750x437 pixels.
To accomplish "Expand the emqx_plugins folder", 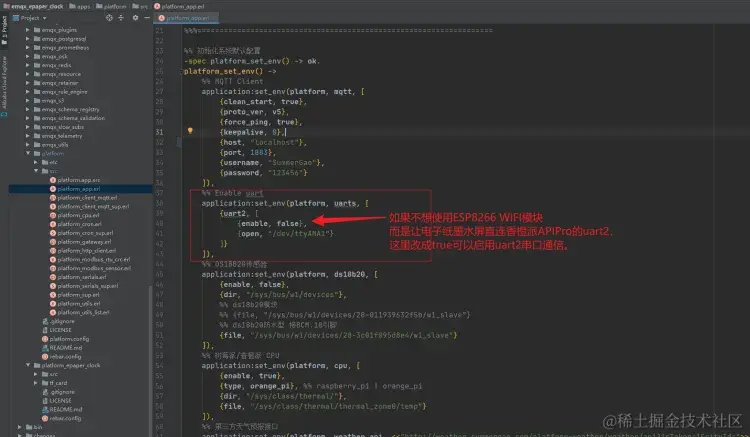I will [27, 30].
